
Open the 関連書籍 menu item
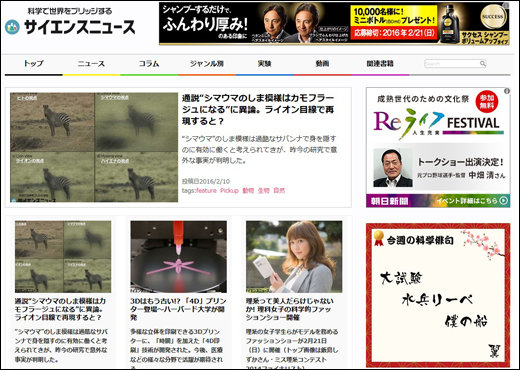[380, 63]
